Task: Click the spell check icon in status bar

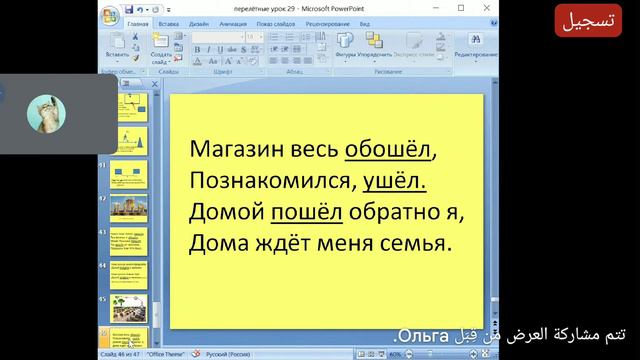Action: [x=196, y=353]
